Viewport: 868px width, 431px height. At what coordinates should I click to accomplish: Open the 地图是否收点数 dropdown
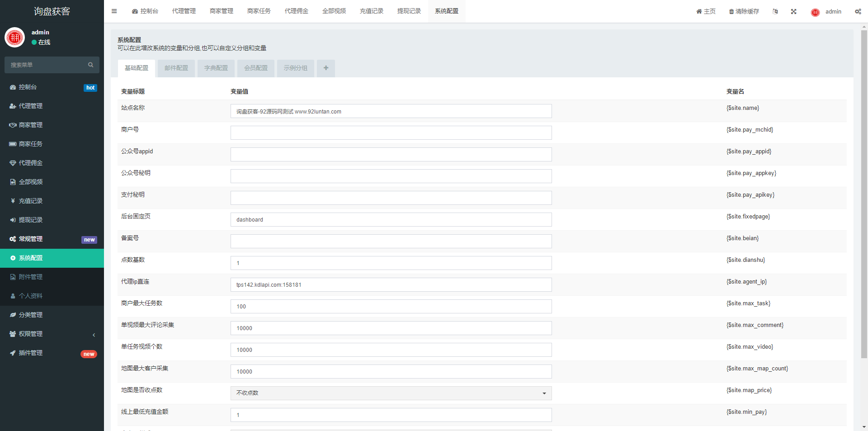(x=391, y=393)
